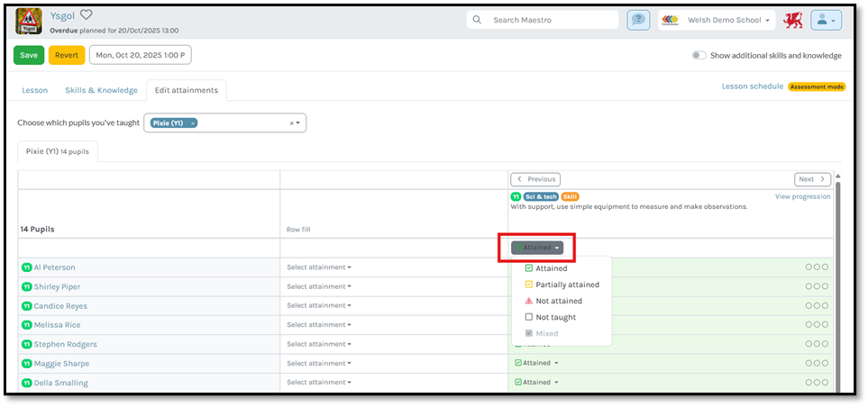Viewport: 868px width, 407px height.
Task: Open the View progression link
Action: [x=802, y=196]
